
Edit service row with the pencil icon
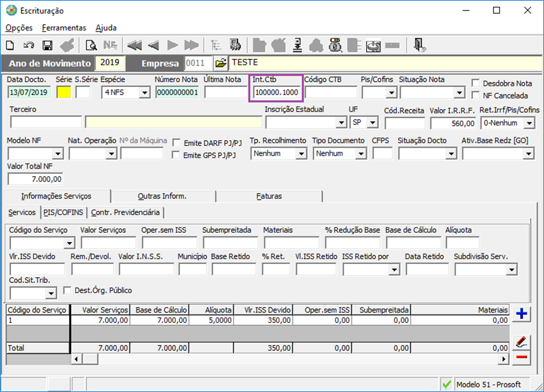point(521,342)
